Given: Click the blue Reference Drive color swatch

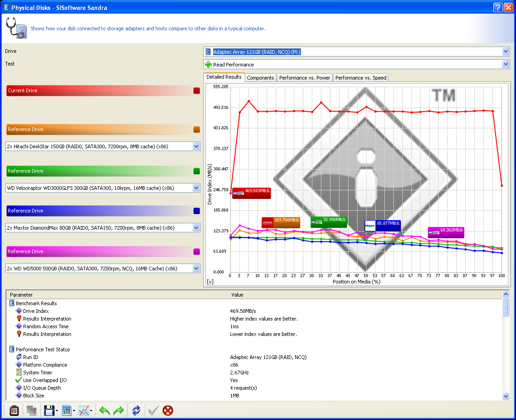Looking at the screenshot, I should (x=197, y=211).
